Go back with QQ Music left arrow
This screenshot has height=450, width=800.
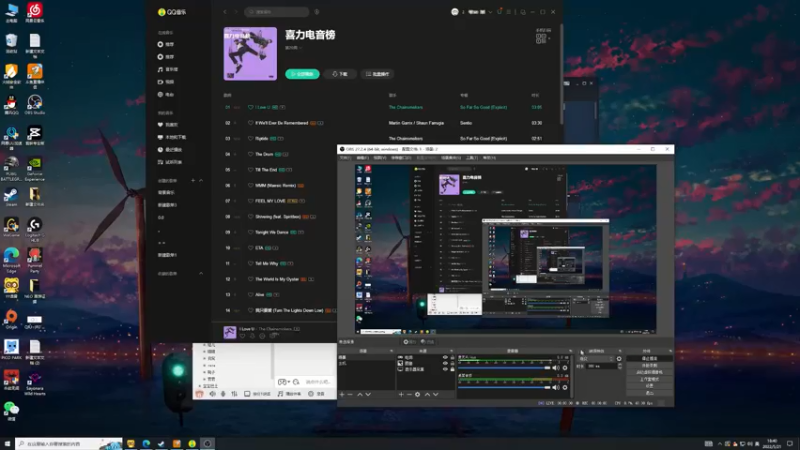pos(225,12)
